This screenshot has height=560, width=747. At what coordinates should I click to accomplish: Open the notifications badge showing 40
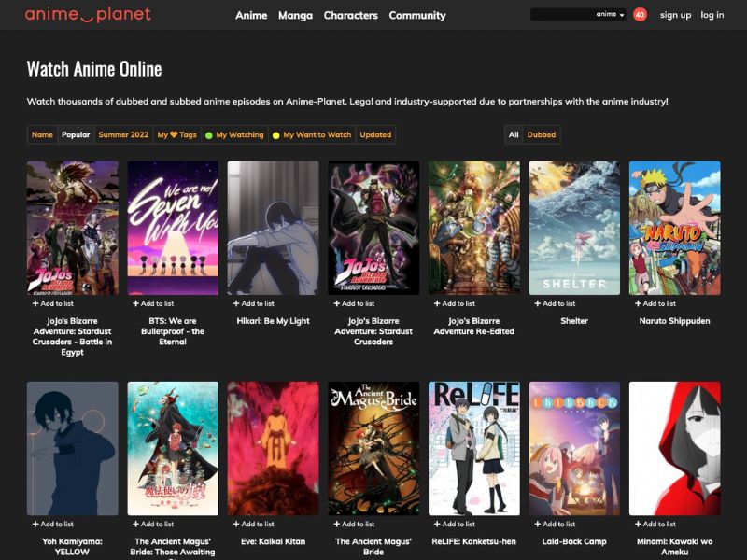tap(640, 15)
